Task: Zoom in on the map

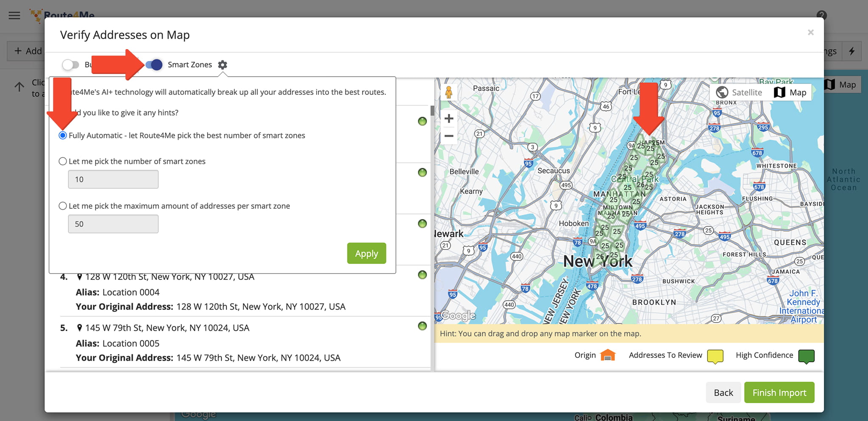Action: (x=449, y=119)
